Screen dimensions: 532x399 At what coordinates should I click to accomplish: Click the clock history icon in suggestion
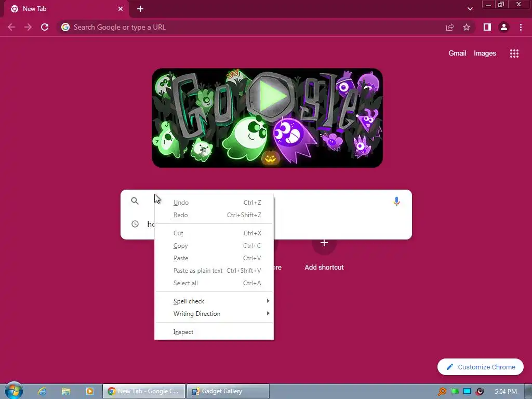135,224
